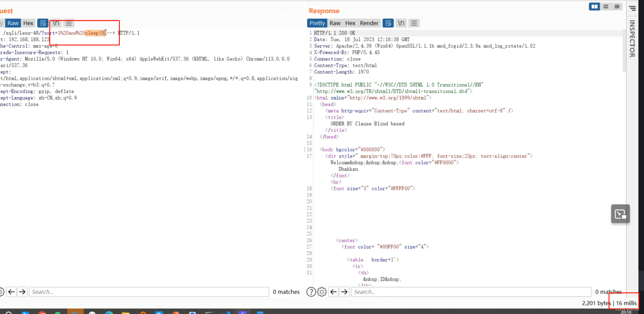Toggle word wrap in the Request panel
The image size is (644, 314).
[43, 23]
